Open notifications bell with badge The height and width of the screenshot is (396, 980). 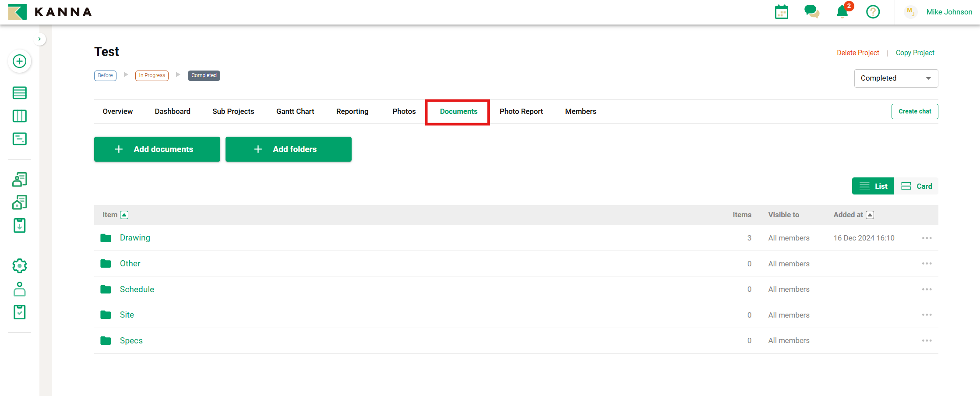(x=842, y=12)
